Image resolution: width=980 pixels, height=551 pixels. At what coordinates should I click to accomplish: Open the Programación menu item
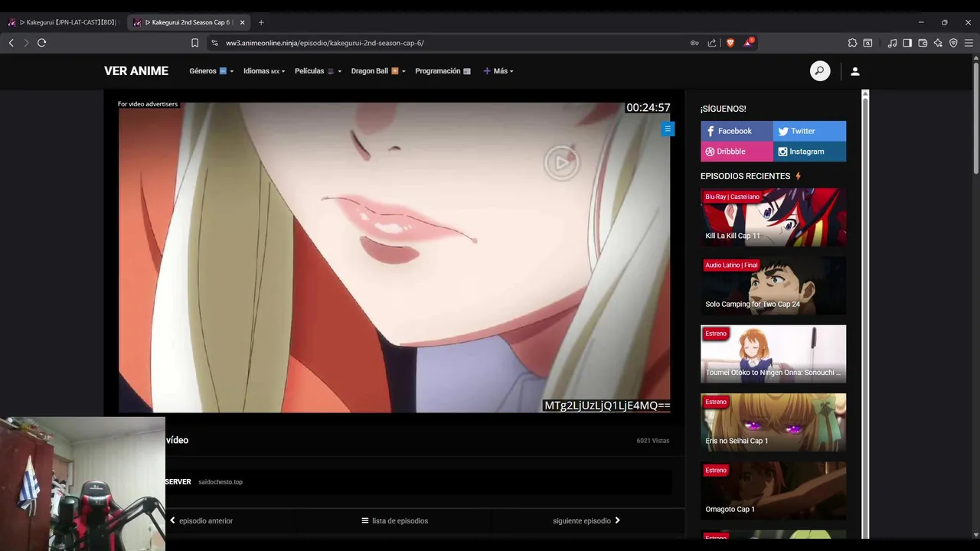point(443,71)
